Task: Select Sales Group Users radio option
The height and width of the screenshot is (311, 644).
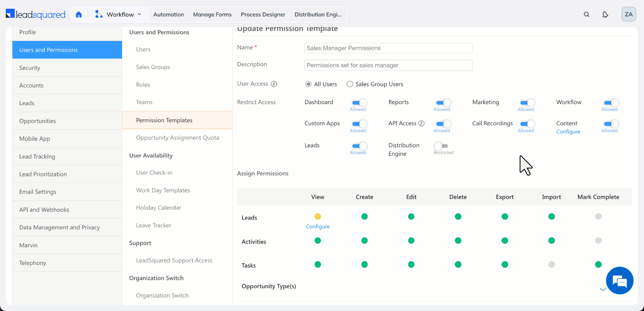Action: pyautogui.click(x=350, y=84)
